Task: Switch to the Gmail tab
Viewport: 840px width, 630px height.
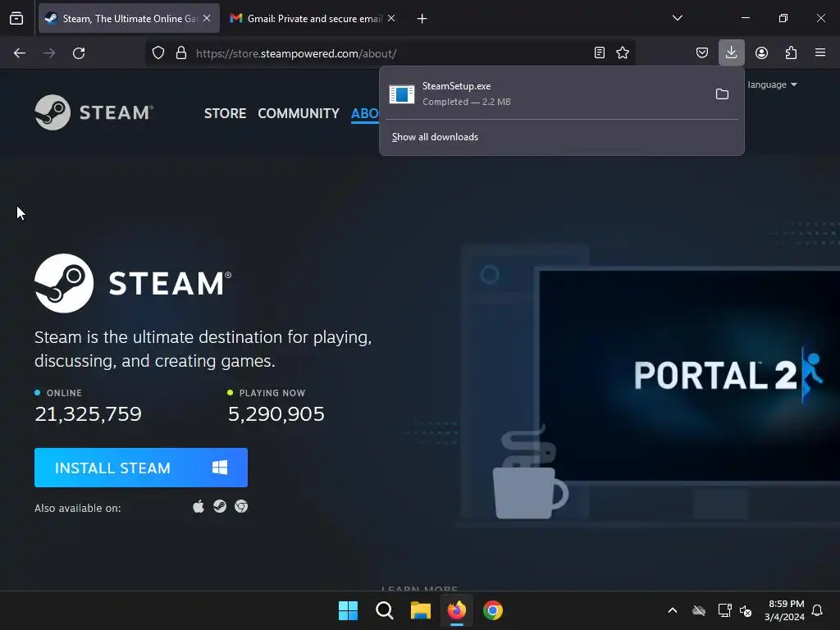Action: click(314, 18)
